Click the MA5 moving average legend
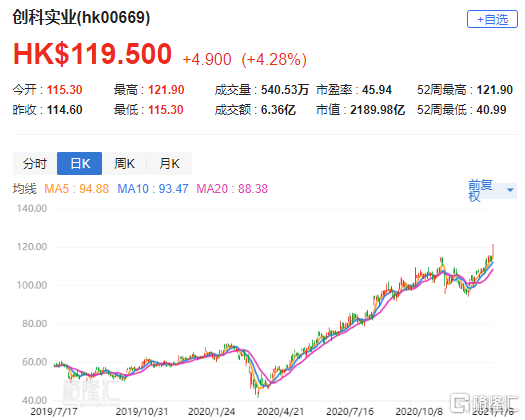Viewport: 525px width, 420px height. click(x=76, y=189)
